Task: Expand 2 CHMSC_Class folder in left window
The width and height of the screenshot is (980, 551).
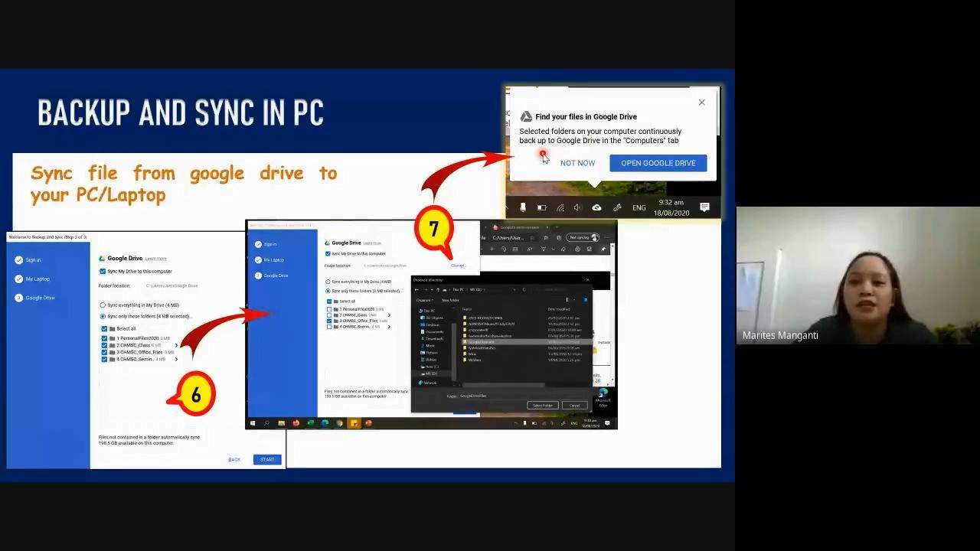Action: pyautogui.click(x=176, y=345)
